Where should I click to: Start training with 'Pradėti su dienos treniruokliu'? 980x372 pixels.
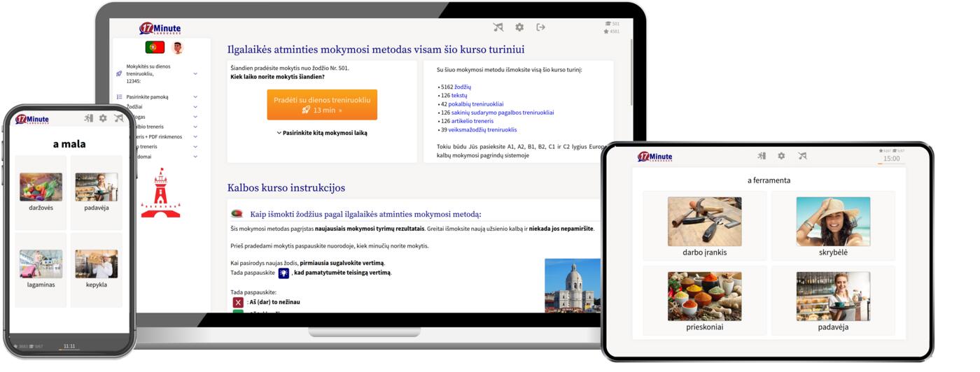pyautogui.click(x=321, y=105)
